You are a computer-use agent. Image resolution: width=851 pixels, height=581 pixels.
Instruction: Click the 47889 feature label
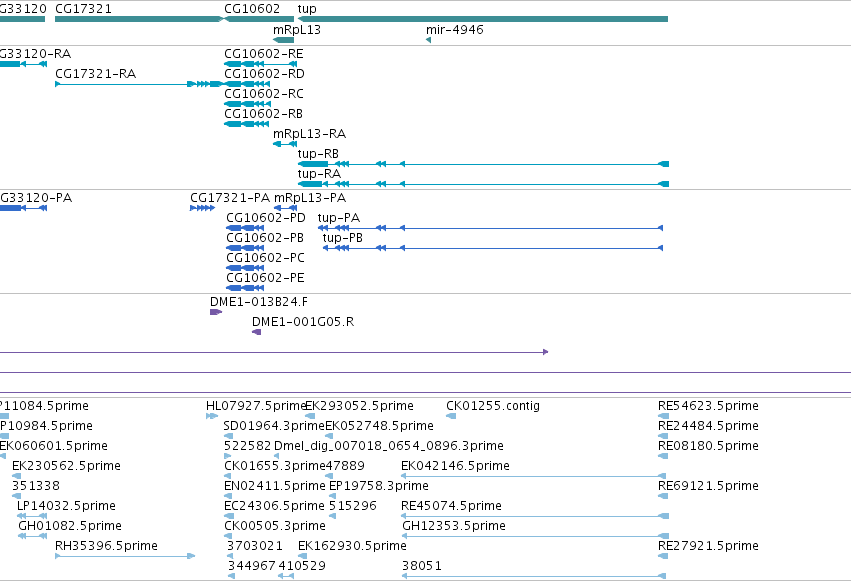click(x=345, y=466)
